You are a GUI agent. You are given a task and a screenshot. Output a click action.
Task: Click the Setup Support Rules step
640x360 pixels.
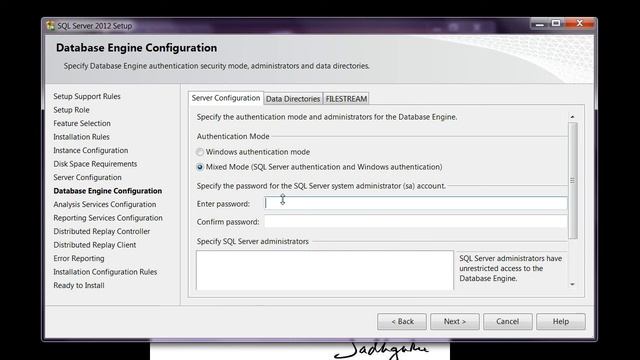tap(87, 96)
